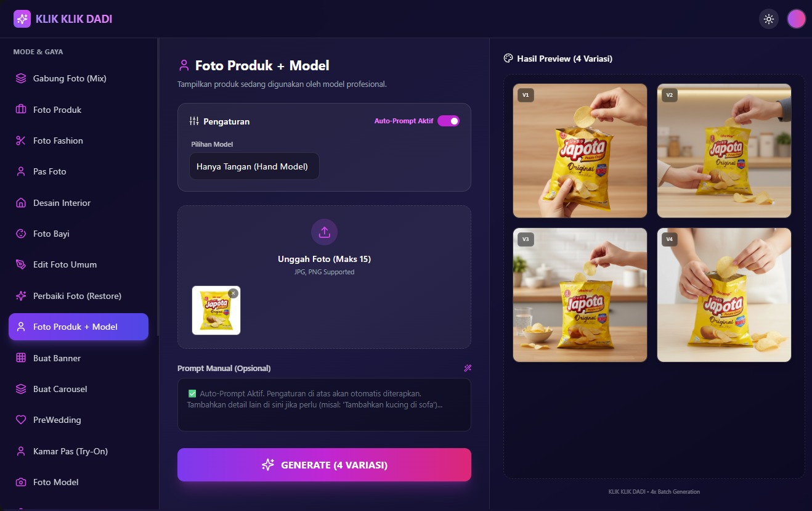Go to Perbaiki Foto (Restore)
812x511 pixels.
coord(78,296)
